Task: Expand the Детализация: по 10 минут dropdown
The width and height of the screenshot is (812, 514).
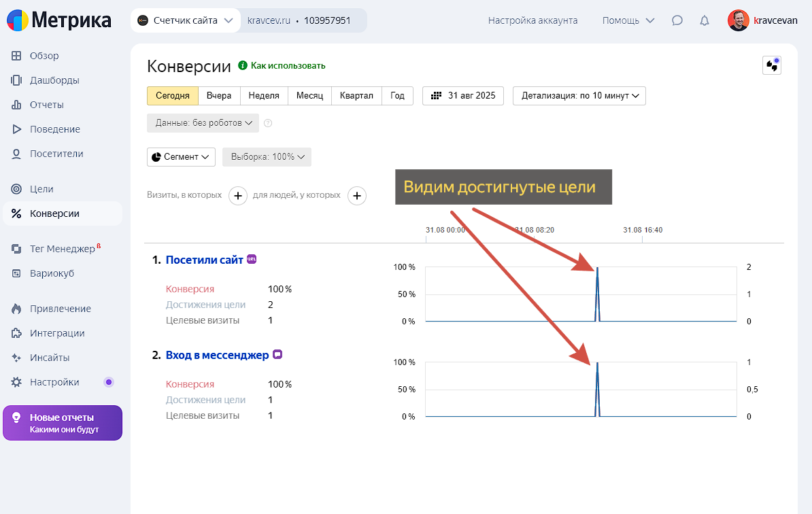Action: [x=579, y=96]
